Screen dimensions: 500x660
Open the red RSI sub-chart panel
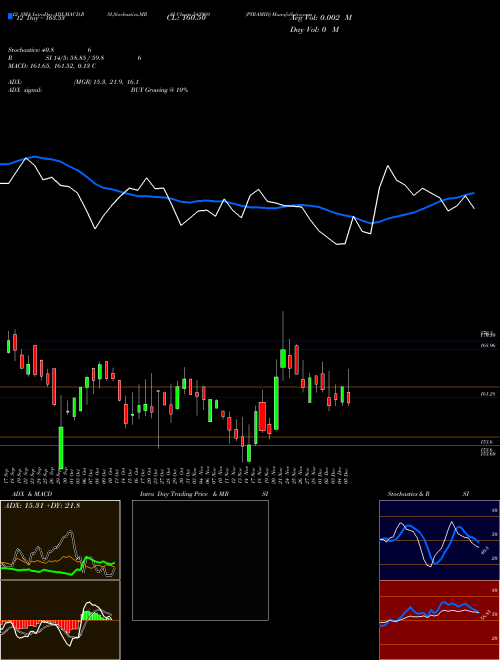click(x=439, y=620)
